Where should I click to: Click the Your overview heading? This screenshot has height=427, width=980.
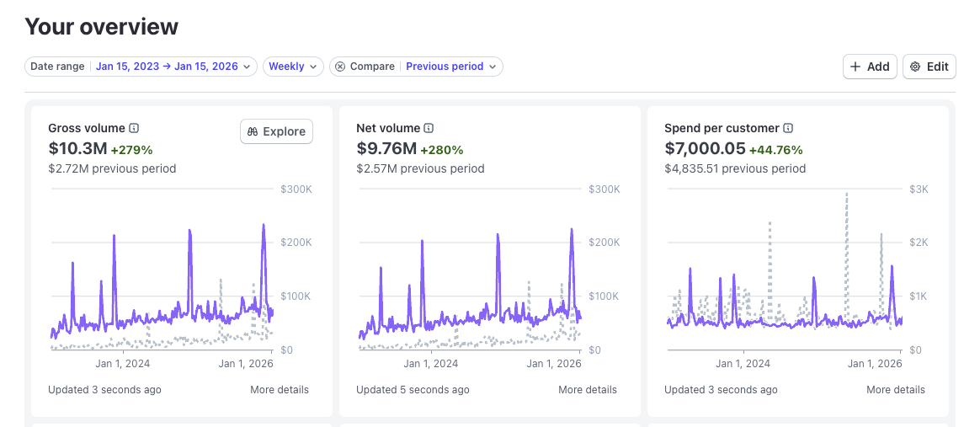(x=101, y=26)
